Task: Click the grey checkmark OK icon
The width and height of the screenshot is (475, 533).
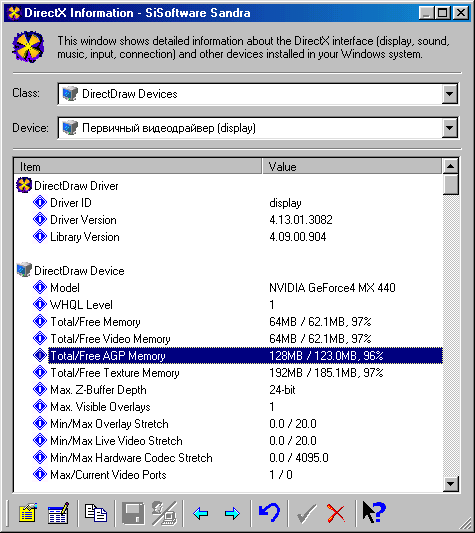Action: tap(306, 513)
